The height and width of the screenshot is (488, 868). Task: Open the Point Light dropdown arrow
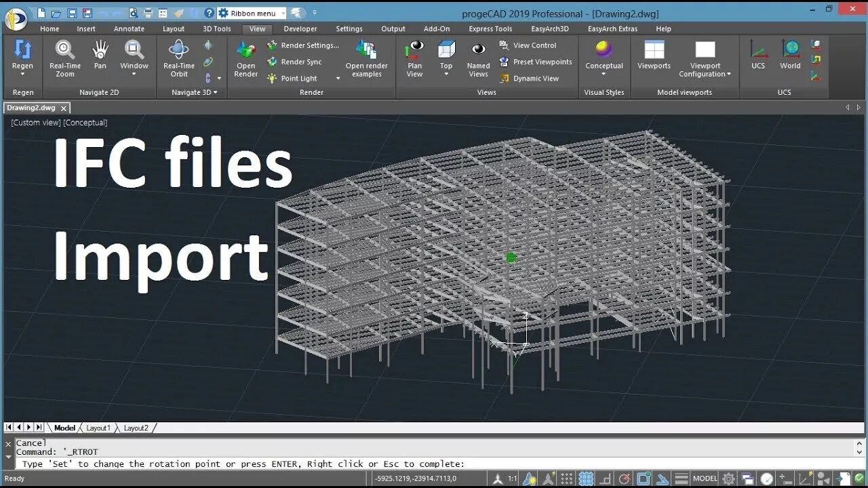tap(338, 79)
